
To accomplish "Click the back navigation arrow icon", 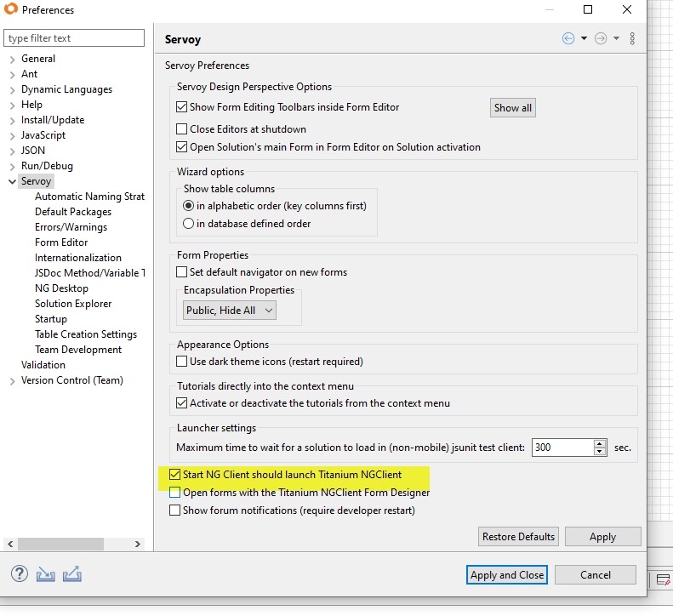I will coord(567,38).
